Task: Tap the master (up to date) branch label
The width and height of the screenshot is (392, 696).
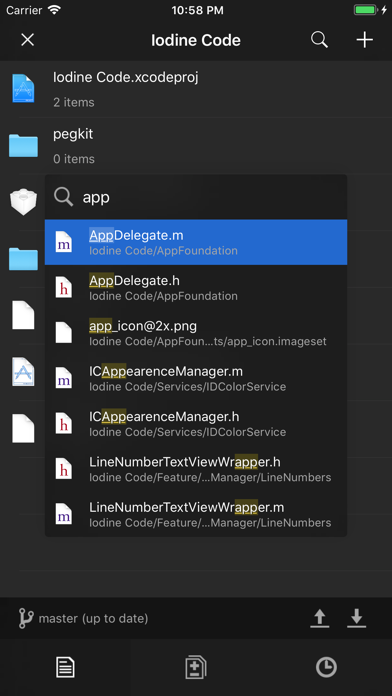Action: (93, 618)
